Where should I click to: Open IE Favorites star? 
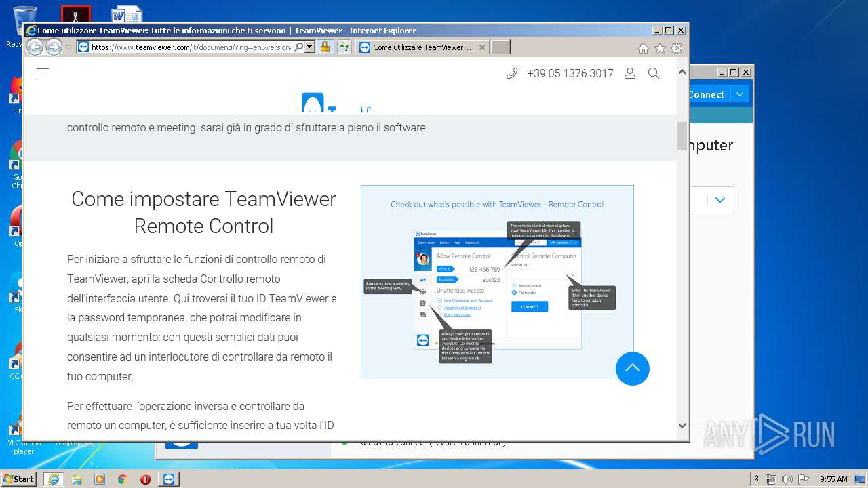(660, 48)
